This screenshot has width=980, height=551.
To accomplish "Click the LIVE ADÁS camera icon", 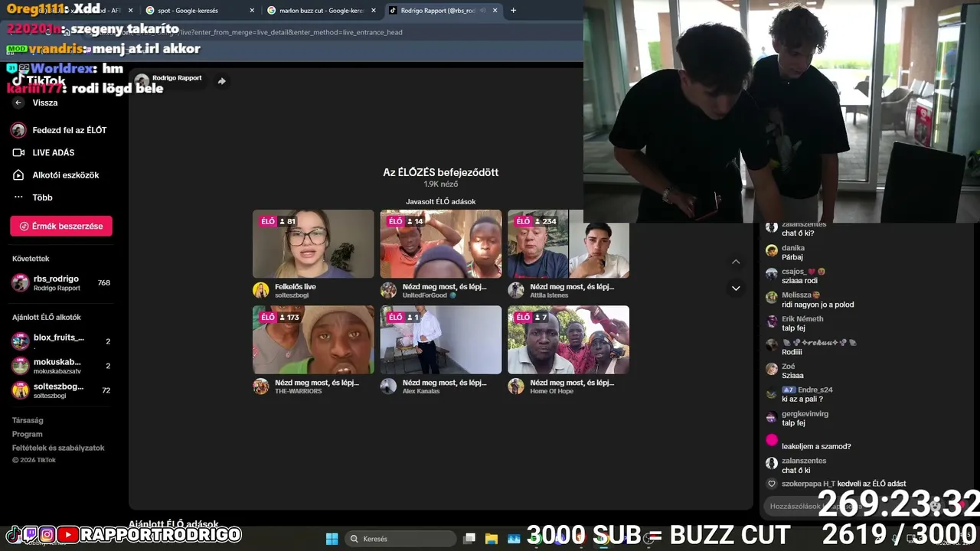I will pyautogui.click(x=18, y=152).
